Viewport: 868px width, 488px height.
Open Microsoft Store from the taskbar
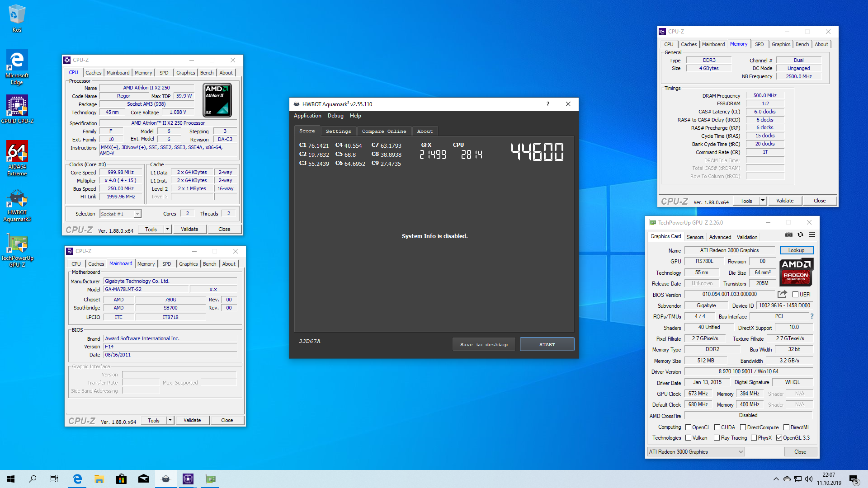(x=122, y=479)
